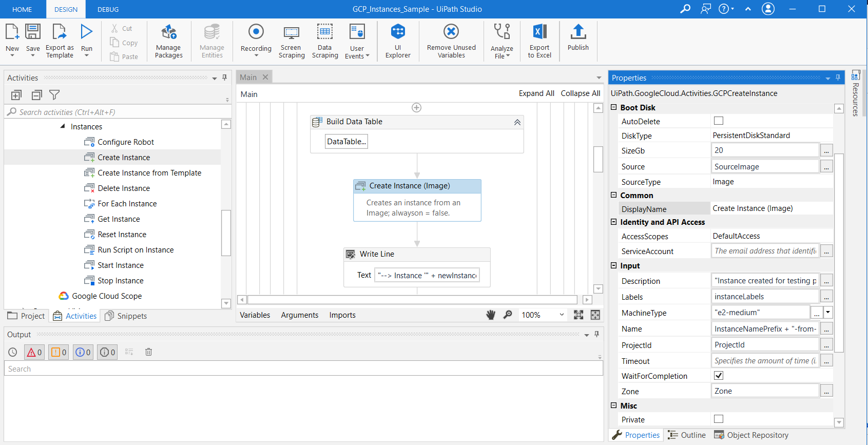
Task: Collapse the Input property section
Action: pyautogui.click(x=613, y=265)
